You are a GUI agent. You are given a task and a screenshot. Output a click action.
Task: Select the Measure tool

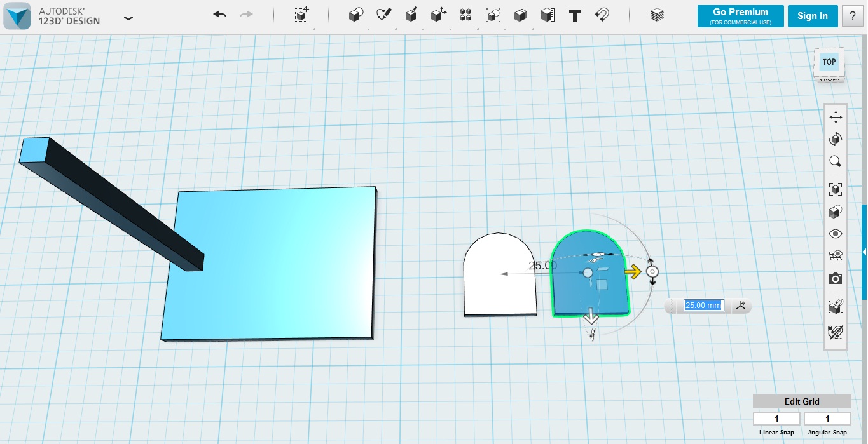pyautogui.click(x=548, y=15)
